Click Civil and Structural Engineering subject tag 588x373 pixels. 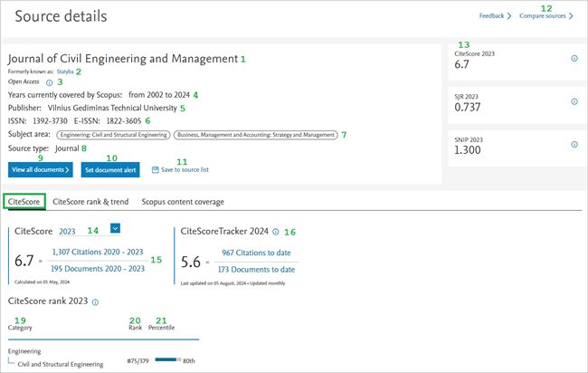[113, 135]
